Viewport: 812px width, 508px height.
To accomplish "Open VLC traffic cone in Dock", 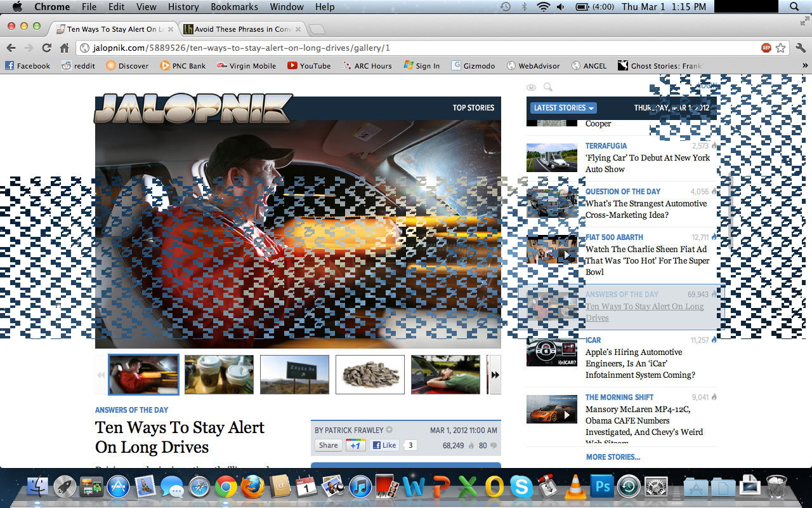I will coord(575,487).
